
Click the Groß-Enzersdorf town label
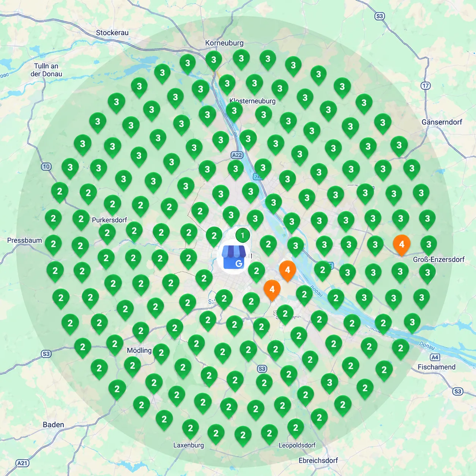coord(439,259)
